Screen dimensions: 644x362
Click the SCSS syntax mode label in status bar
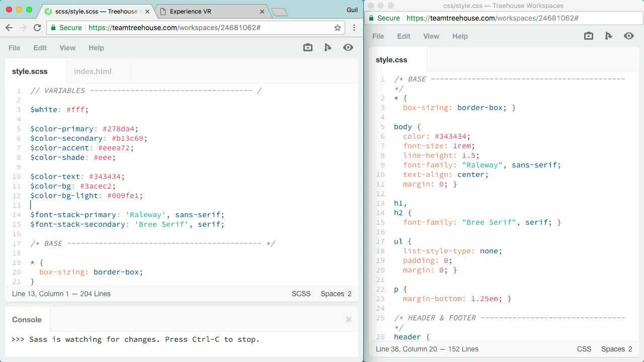pos(301,294)
